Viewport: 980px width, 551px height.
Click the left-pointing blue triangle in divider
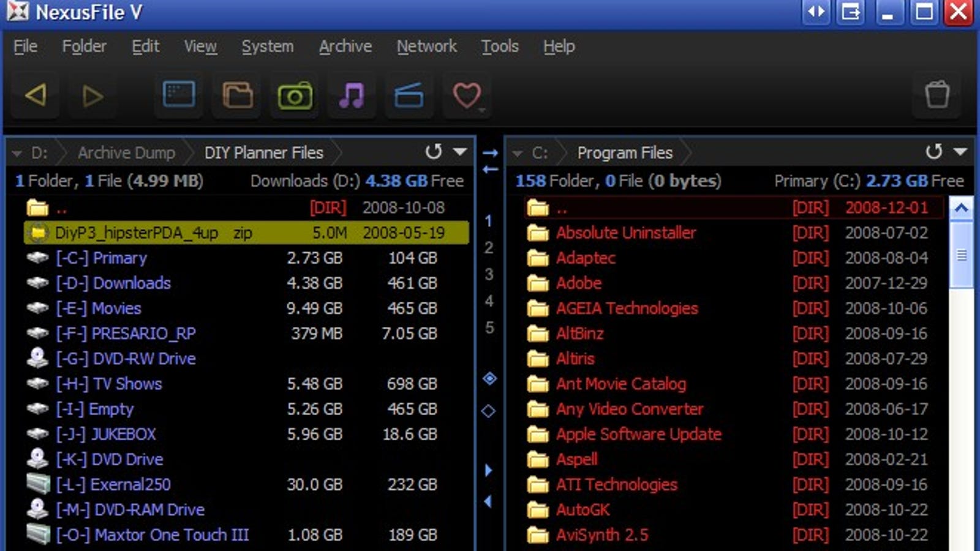[x=488, y=501]
